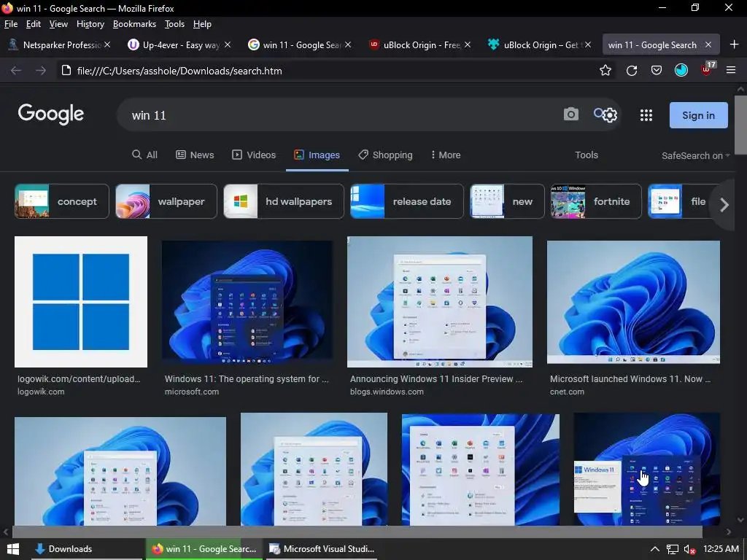Viewport: 747px width, 560px height.
Task: Select the Videos search category
Action: (254, 155)
